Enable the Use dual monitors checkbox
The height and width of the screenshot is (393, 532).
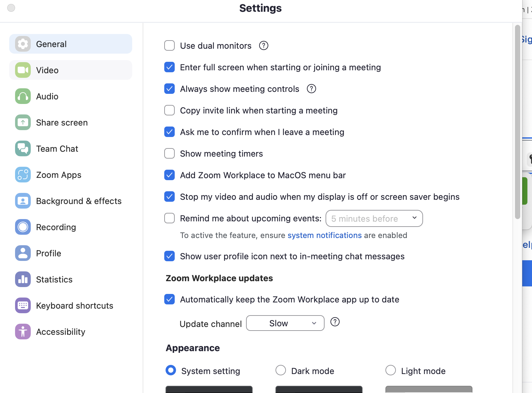click(169, 45)
